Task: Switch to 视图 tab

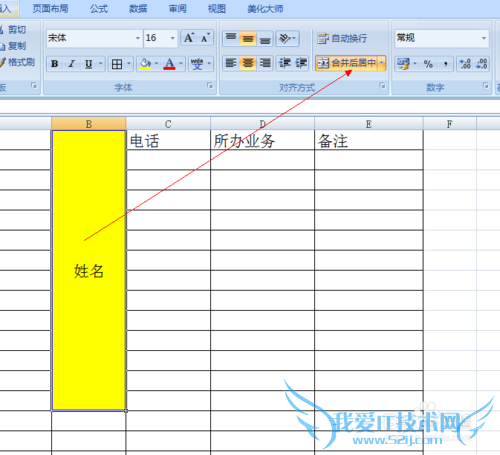Action: pos(217,8)
